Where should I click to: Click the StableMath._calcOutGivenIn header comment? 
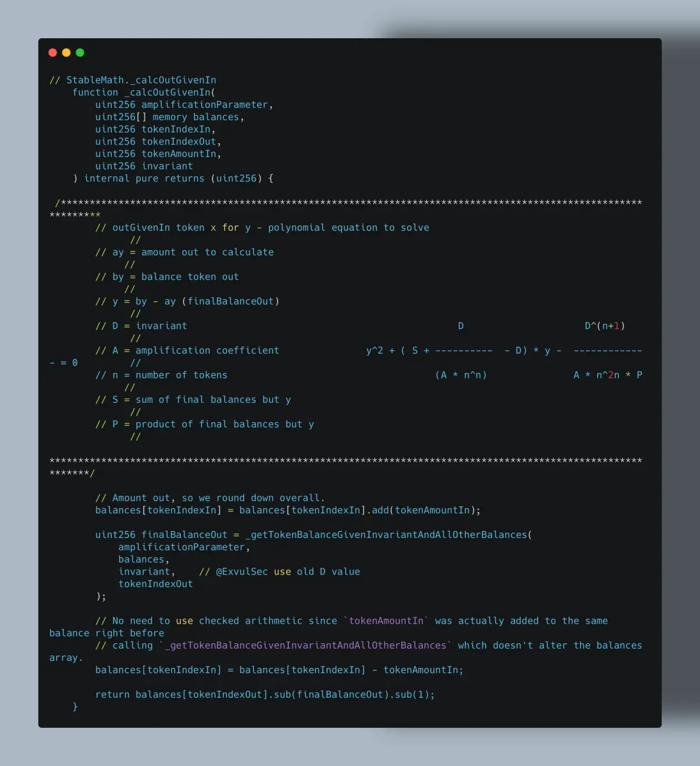133,80
